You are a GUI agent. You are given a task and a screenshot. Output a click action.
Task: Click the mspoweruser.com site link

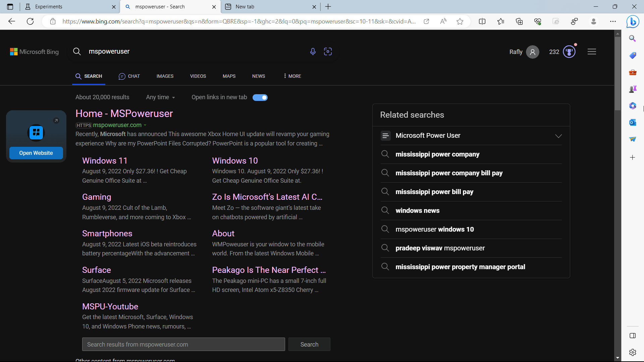point(116,125)
